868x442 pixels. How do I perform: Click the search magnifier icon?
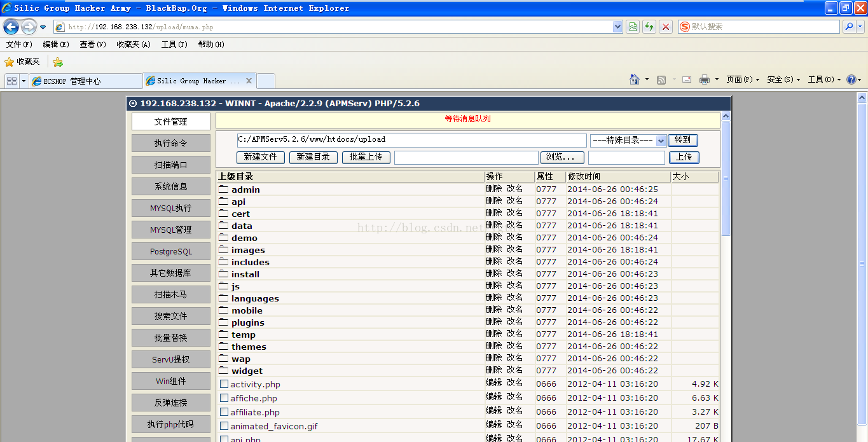[x=848, y=27]
